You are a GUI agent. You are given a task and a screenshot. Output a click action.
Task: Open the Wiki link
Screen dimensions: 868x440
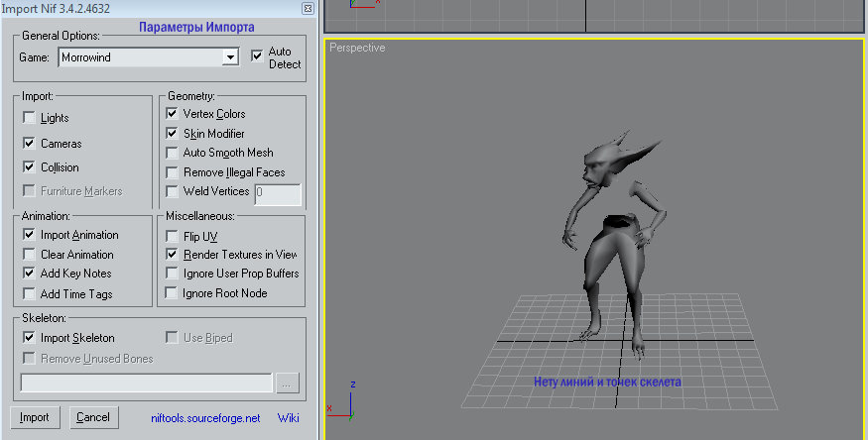[x=289, y=418]
